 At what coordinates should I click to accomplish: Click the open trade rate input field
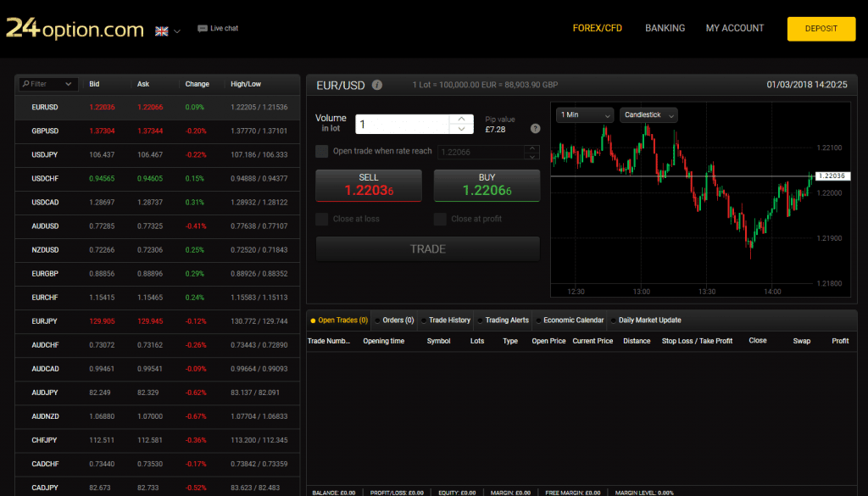tap(481, 153)
